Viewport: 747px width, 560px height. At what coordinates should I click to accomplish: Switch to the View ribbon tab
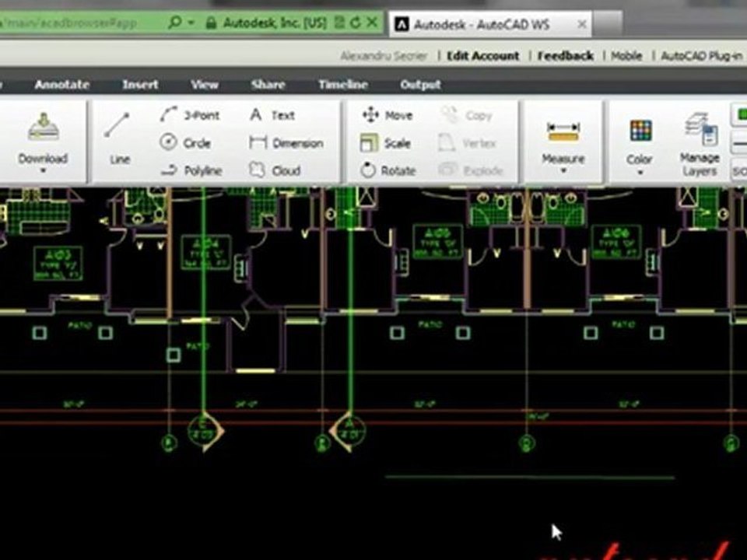[x=205, y=85]
